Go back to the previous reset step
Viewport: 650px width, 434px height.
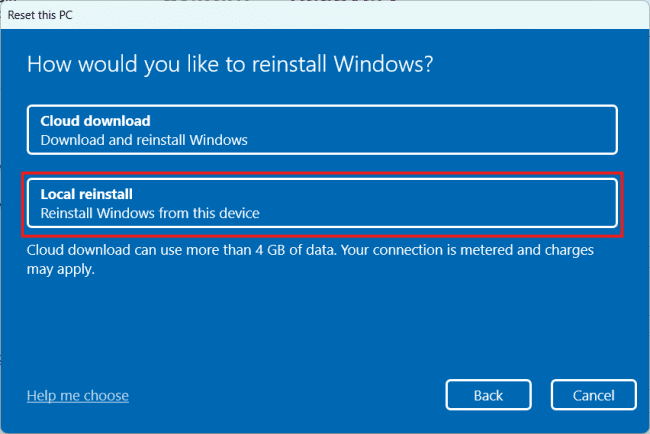tap(488, 395)
